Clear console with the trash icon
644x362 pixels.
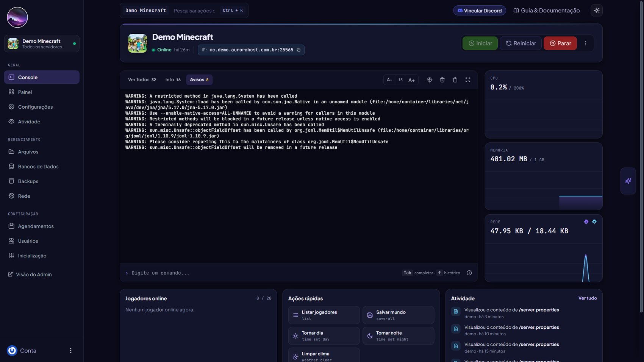pos(442,80)
